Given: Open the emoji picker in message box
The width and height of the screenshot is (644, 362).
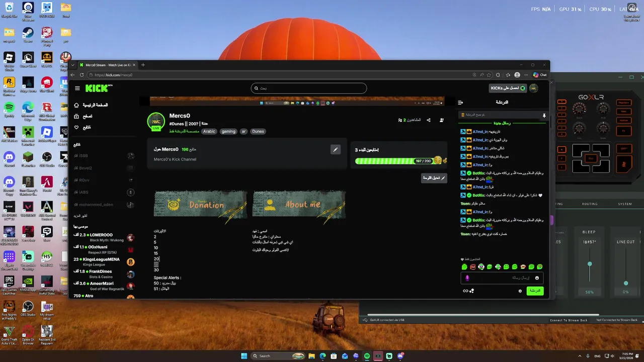Looking at the screenshot, I should (x=537, y=278).
